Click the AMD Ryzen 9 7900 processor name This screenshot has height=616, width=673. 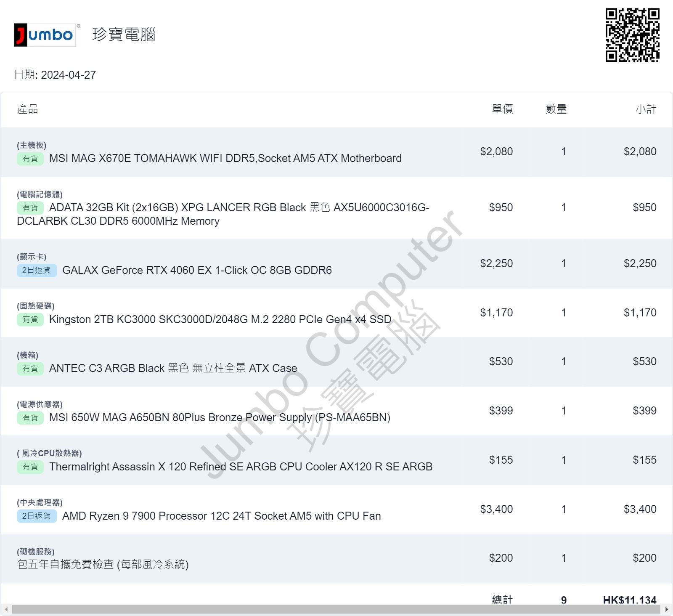click(222, 516)
